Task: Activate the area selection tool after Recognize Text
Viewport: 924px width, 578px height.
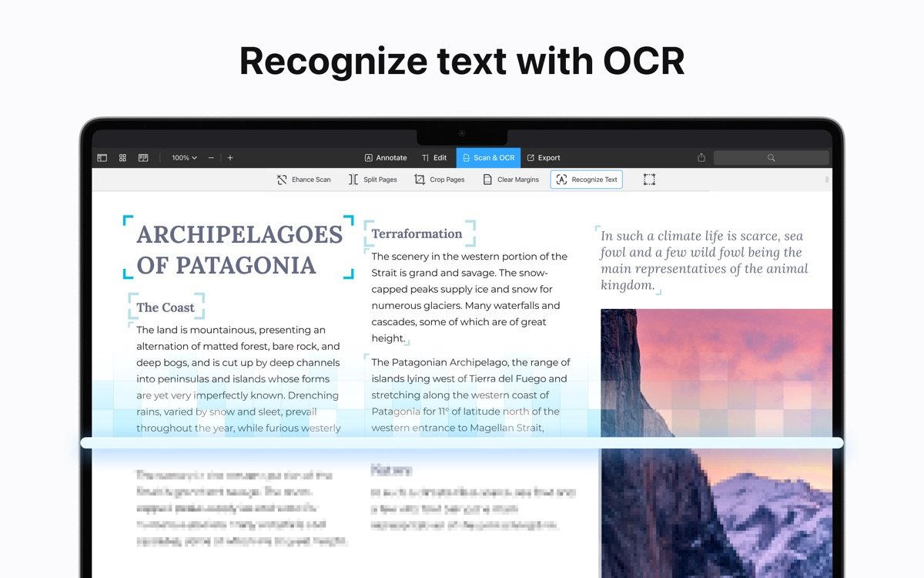Action: (x=649, y=179)
